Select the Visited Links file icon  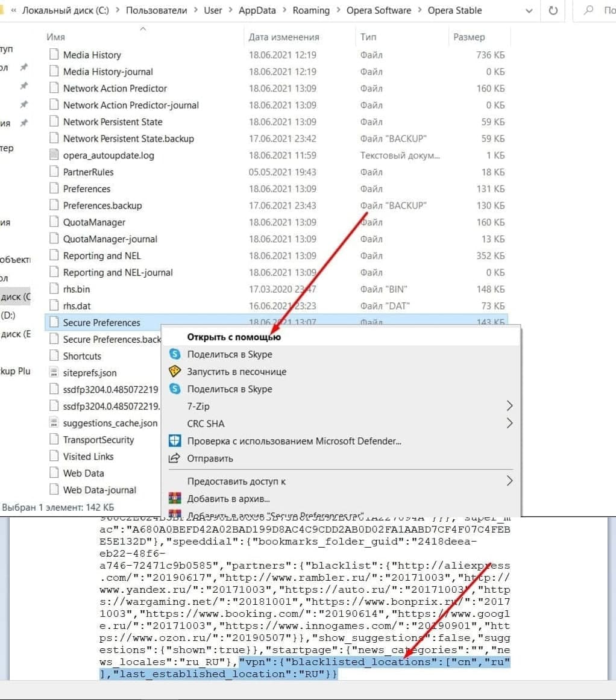pos(54,456)
